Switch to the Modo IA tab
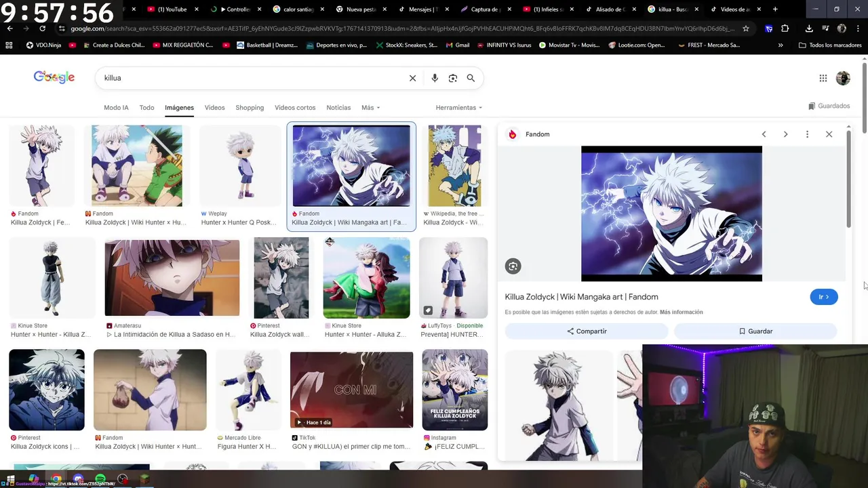The width and height of the screenshot is (868, 488). point(116,108)
